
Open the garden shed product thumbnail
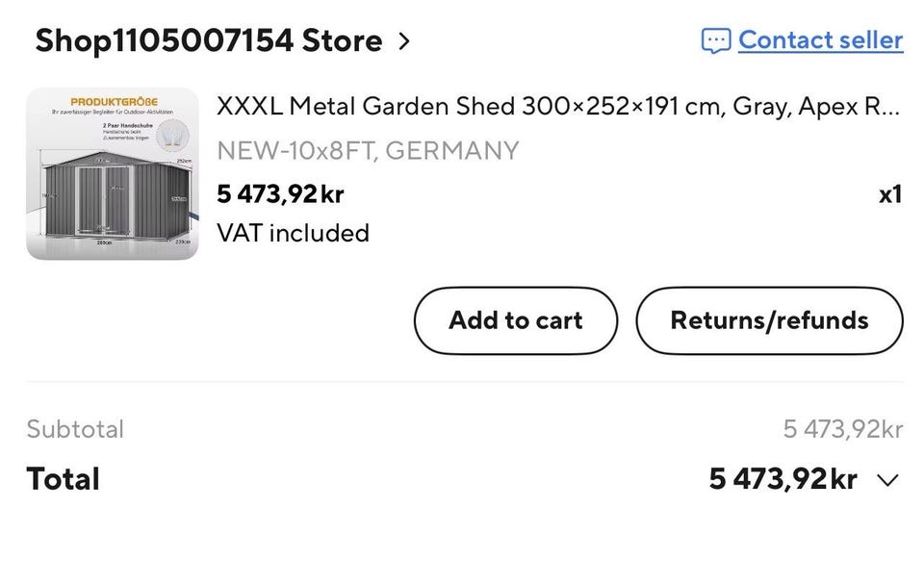coord(113,174)
